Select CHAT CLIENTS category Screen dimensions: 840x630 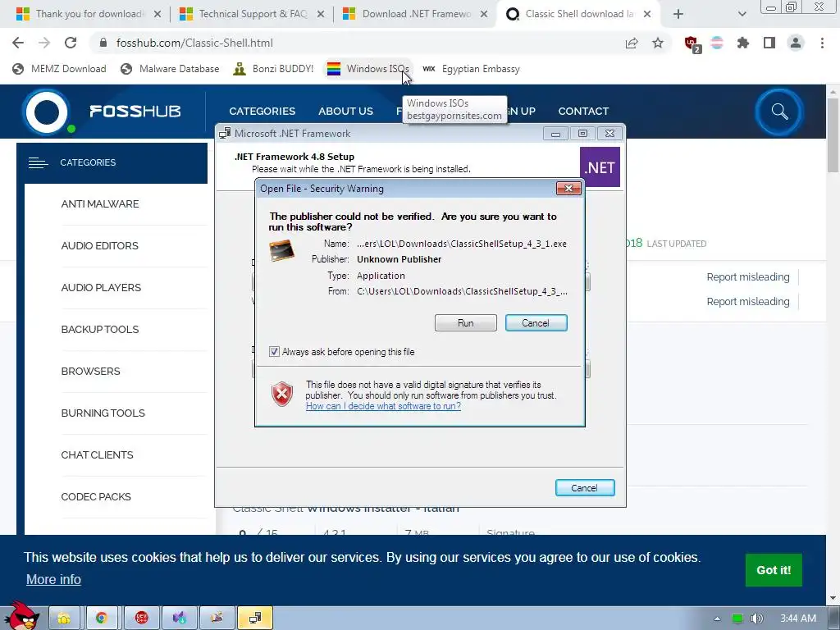click(x=97, y=454)
